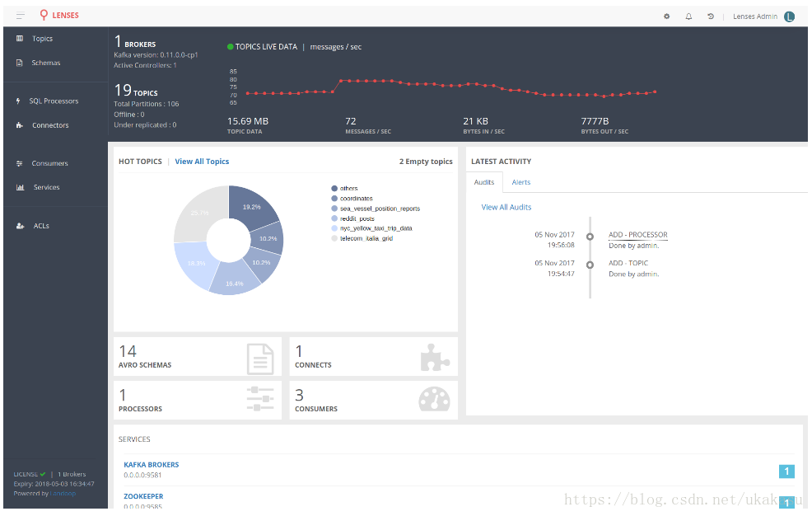Click the 2 Empty topics label
Screen dimensions: 812x516
pyautogui.click(x=426, y=161)
